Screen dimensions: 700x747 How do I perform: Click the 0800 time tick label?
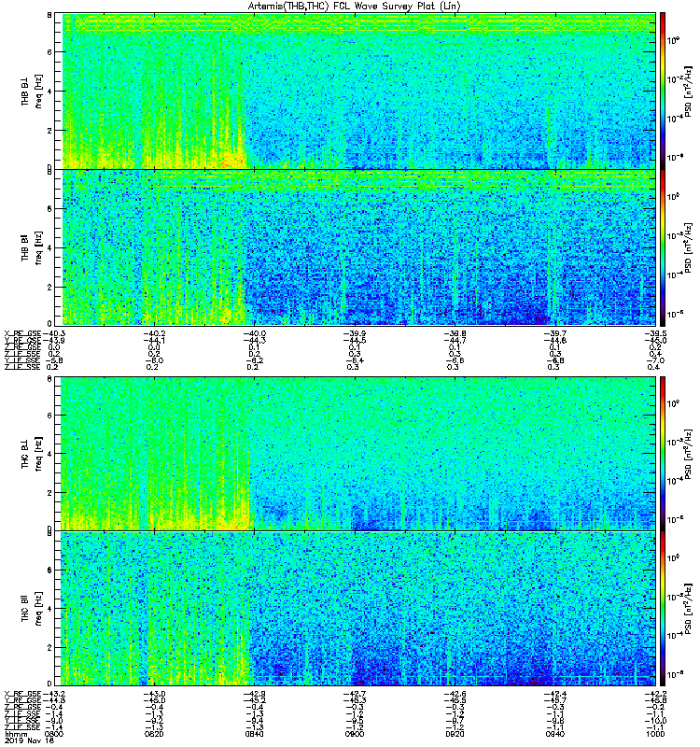pos(53,734)
